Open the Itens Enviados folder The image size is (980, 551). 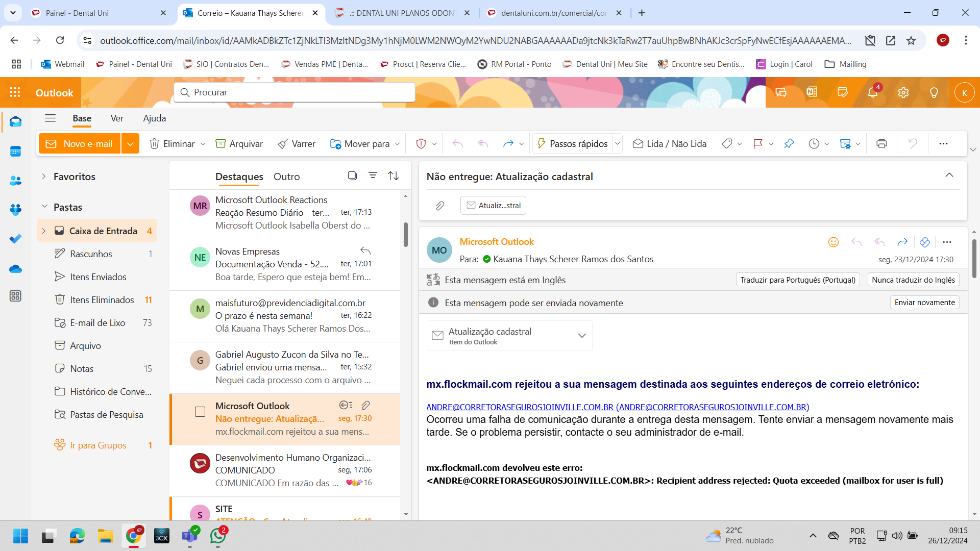(x=98, y=277)
